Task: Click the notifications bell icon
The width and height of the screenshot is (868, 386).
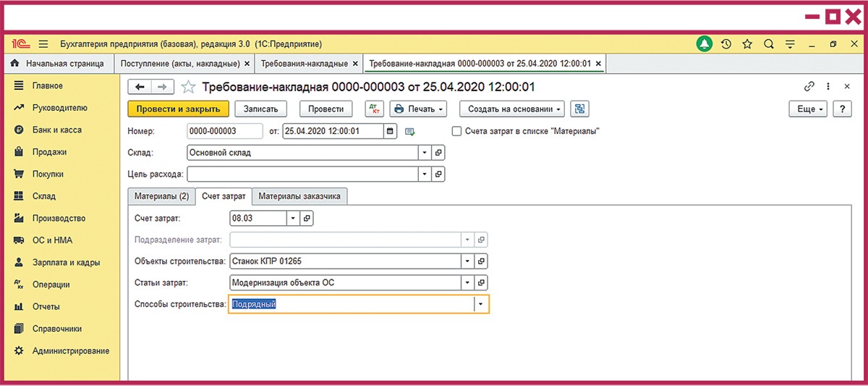Action: coord(704,44)
